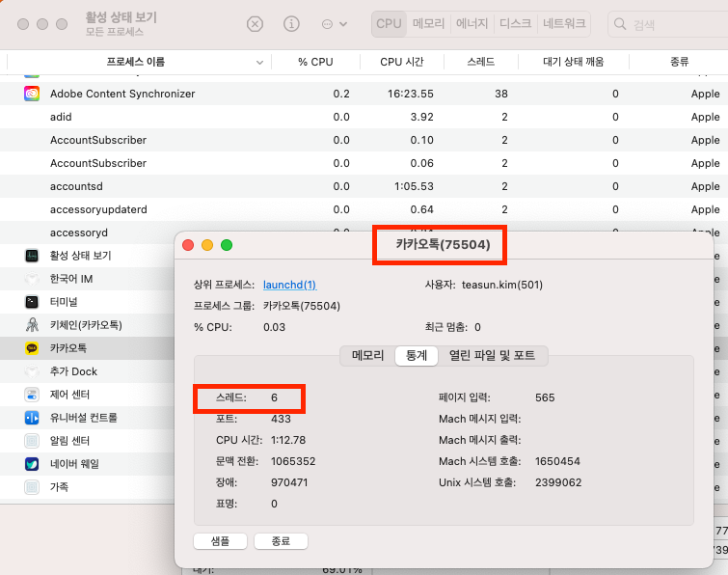Switch to the 메모리 tab in main toolbar
This screenshot has width=728, height=575.
click(x=428, y=24)
